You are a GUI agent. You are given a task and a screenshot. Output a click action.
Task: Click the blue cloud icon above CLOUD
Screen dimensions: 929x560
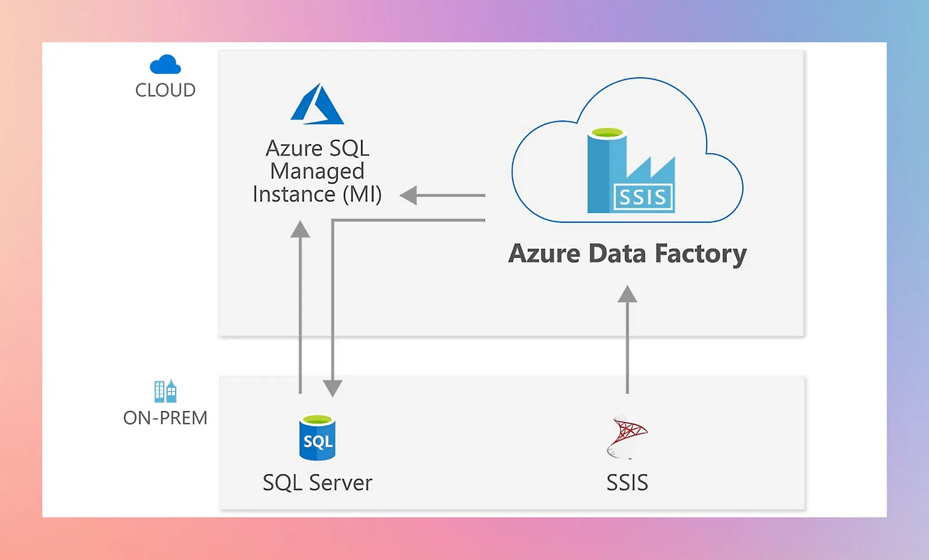click(165, 64)
